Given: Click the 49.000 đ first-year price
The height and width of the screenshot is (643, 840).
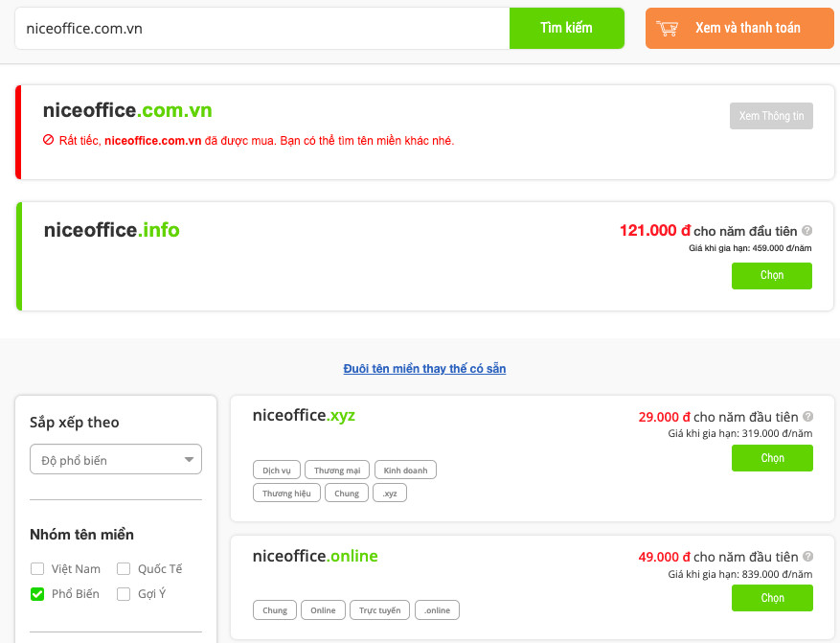Looking at the screenshot, I should point(665,557).
